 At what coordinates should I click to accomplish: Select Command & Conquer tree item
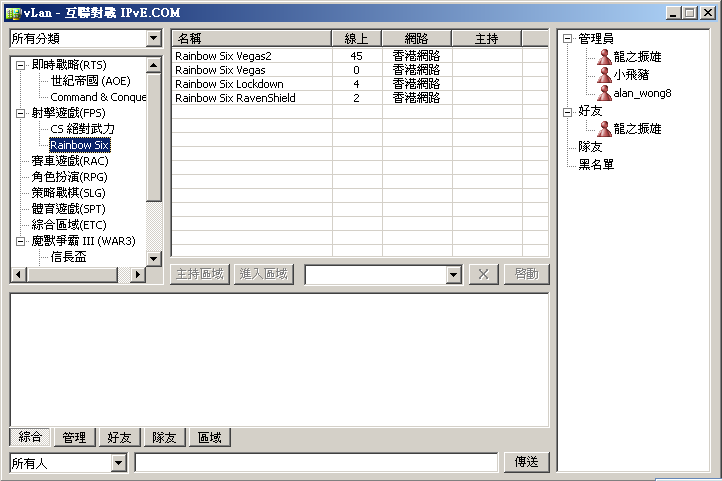click(x=98, y=97)
